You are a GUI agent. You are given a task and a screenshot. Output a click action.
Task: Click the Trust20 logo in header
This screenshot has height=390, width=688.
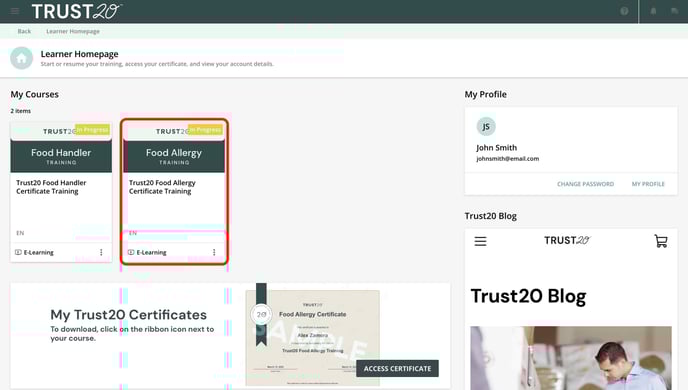(x=76, y=11)
